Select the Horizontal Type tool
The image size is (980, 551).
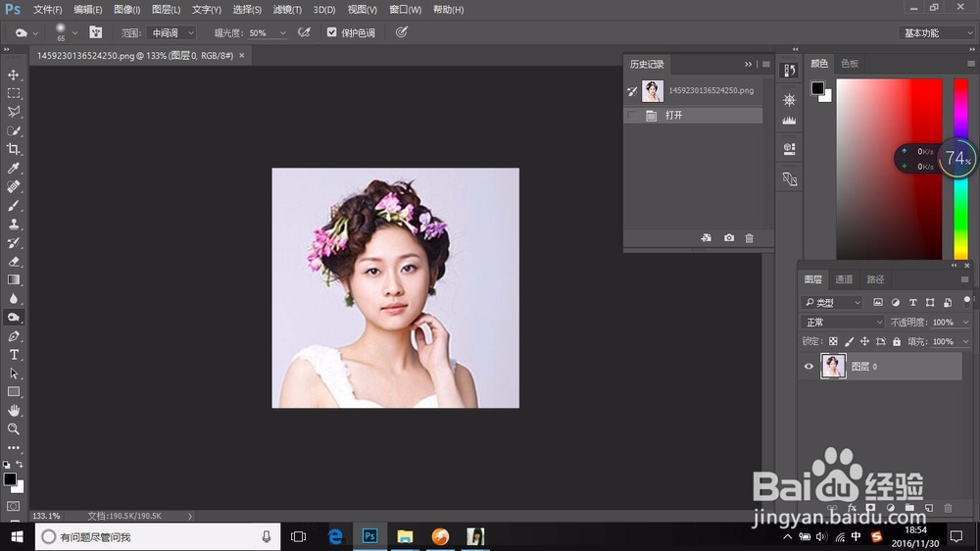13,355
